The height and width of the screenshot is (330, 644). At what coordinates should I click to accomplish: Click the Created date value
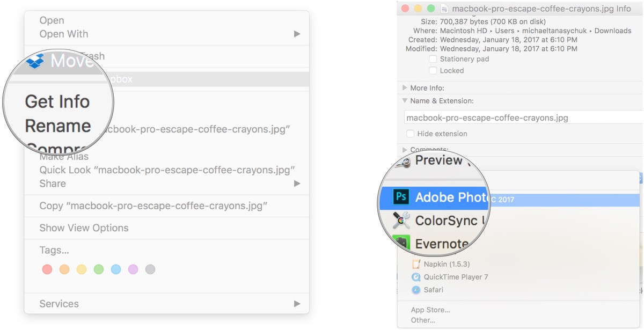(508, 40)
